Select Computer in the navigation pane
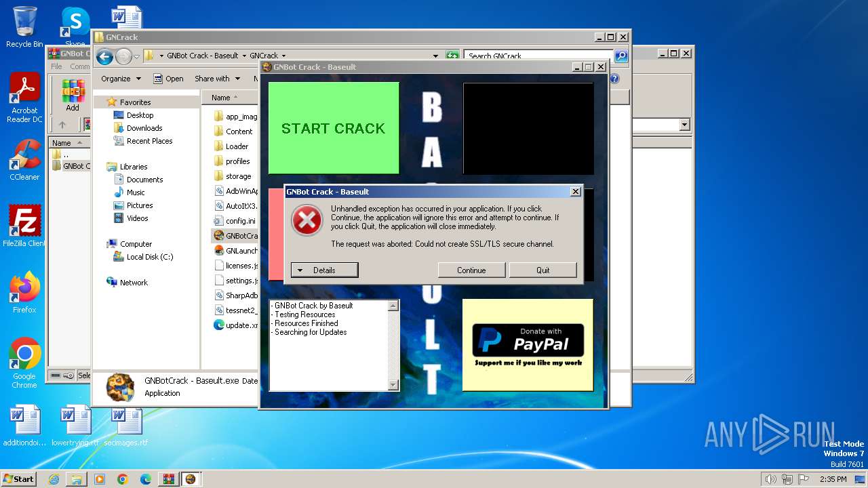Screen dimensions: 868x488 136,244
